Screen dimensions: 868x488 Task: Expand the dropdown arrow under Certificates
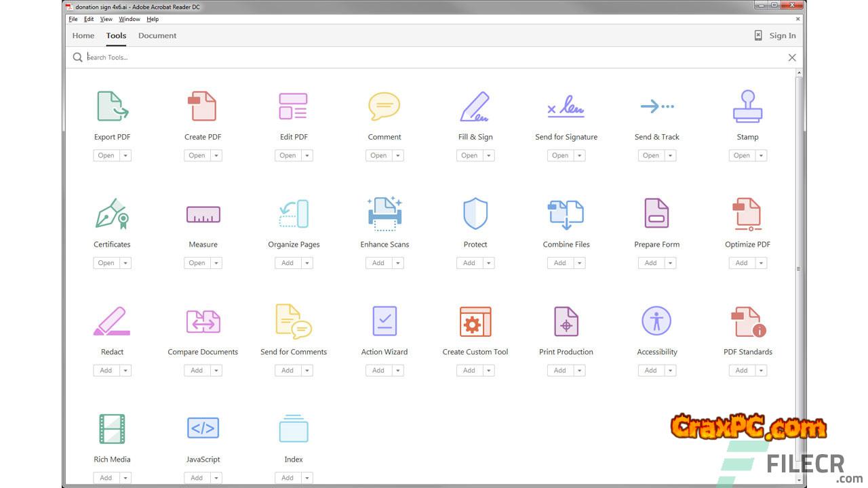125,263
